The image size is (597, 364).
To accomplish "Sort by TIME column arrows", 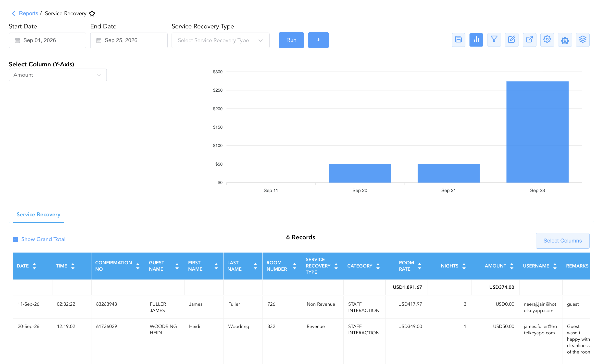I will (73, 266).
